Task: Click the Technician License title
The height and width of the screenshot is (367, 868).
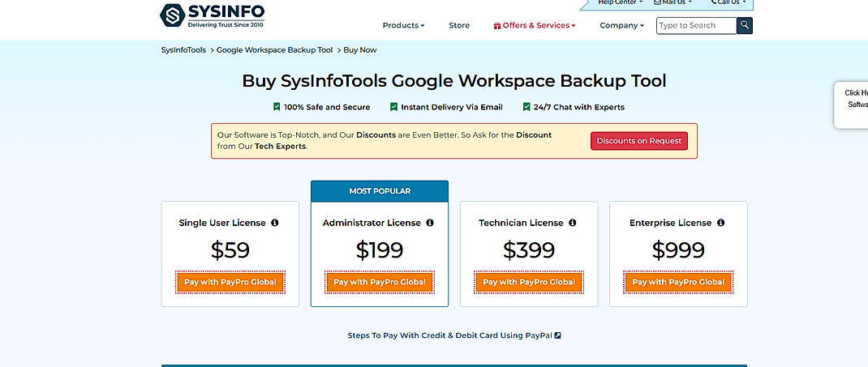Action: (x=521, y=223)
